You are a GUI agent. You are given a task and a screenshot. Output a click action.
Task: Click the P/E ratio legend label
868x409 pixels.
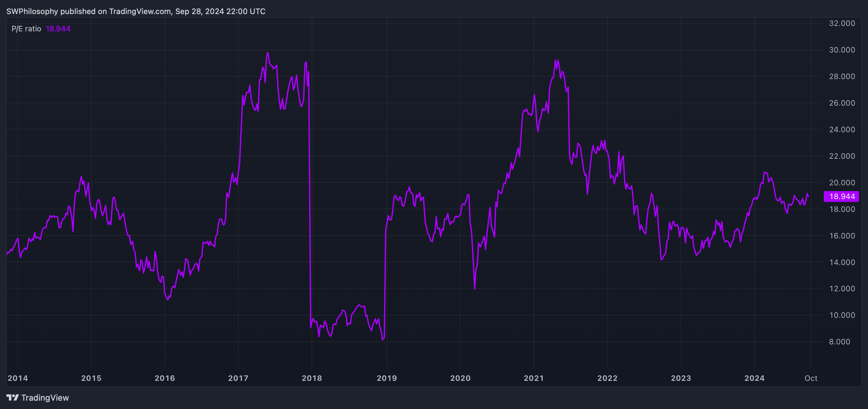[26, 28]
